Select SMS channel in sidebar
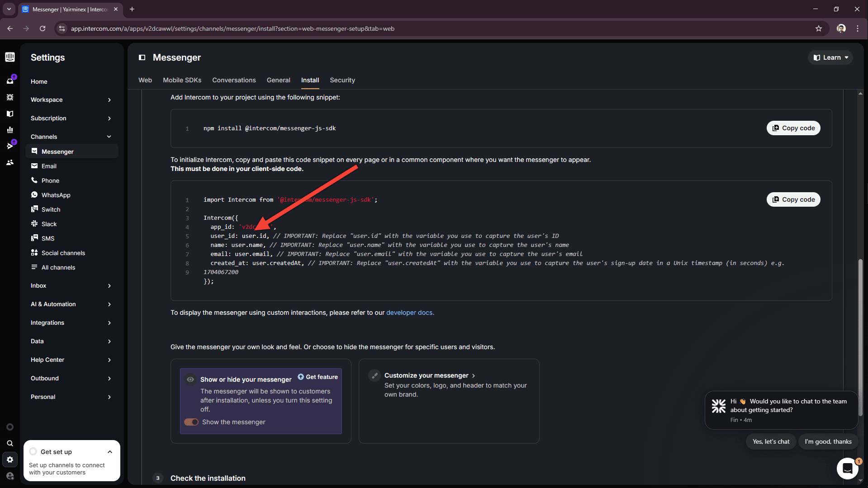 click(72, 238)
